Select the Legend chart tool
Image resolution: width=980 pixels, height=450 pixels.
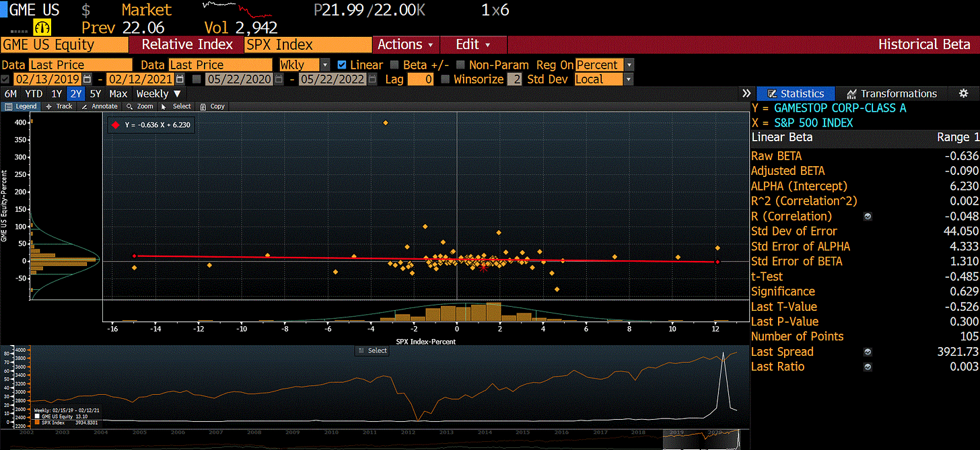(21, 106)
